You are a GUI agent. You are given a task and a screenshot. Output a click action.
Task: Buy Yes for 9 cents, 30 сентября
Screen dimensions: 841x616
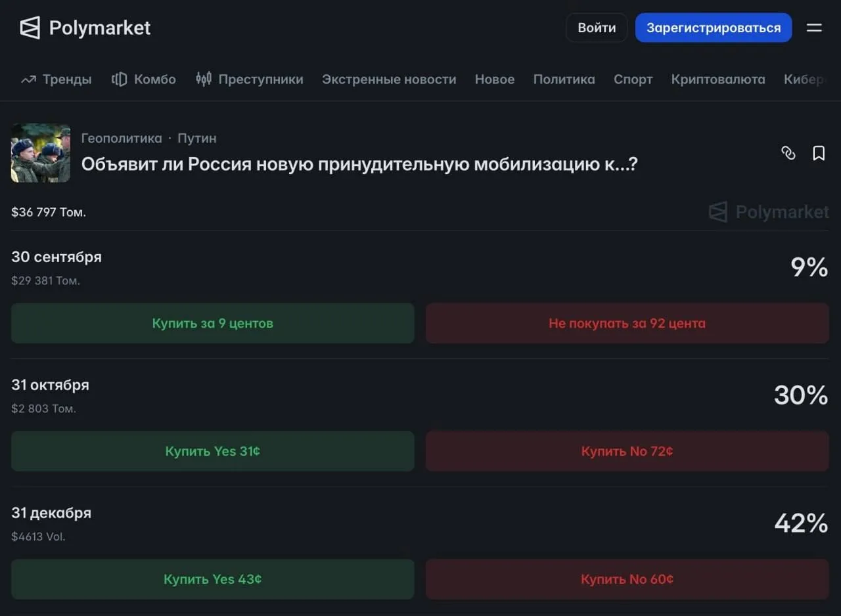[213, 323]
